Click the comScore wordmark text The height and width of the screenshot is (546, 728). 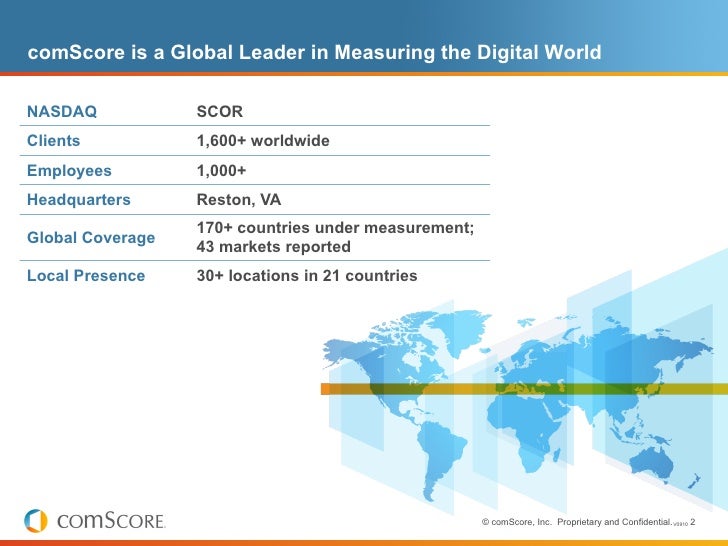(x=111, y=521)
